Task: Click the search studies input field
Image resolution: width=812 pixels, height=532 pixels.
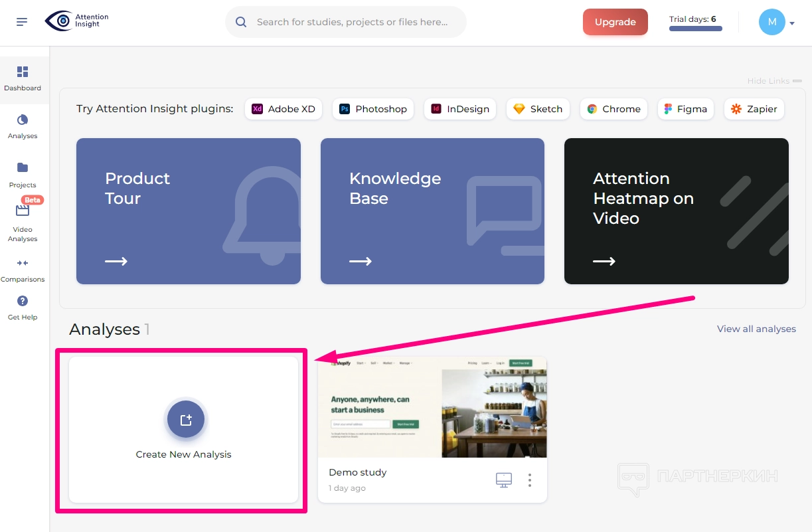Action: 352,22
